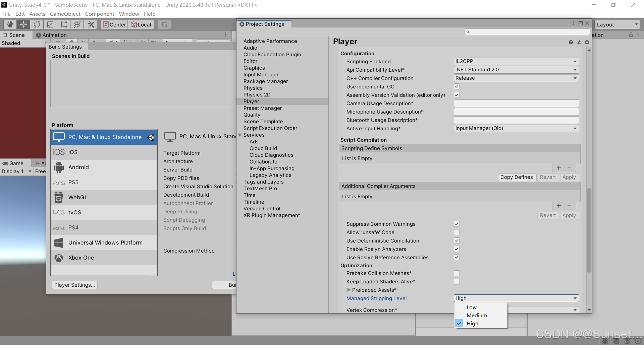Open Player settings help icon
Screen dimensions: 644x345
coord(571,42)
